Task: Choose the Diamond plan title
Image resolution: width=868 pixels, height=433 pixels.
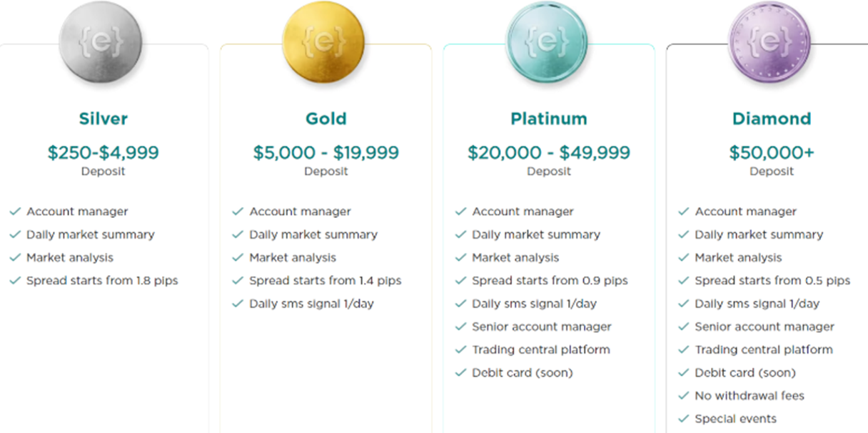Action: [x=772, y=119]
